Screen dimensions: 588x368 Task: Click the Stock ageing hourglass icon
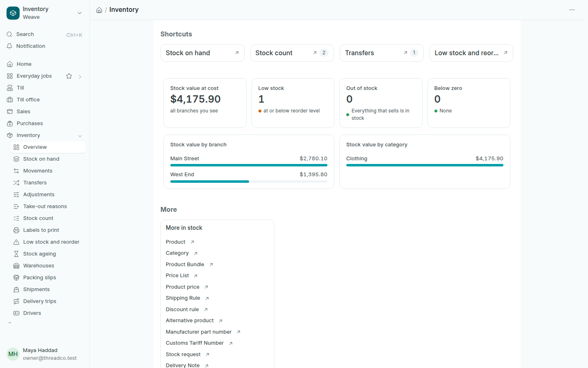16,254
